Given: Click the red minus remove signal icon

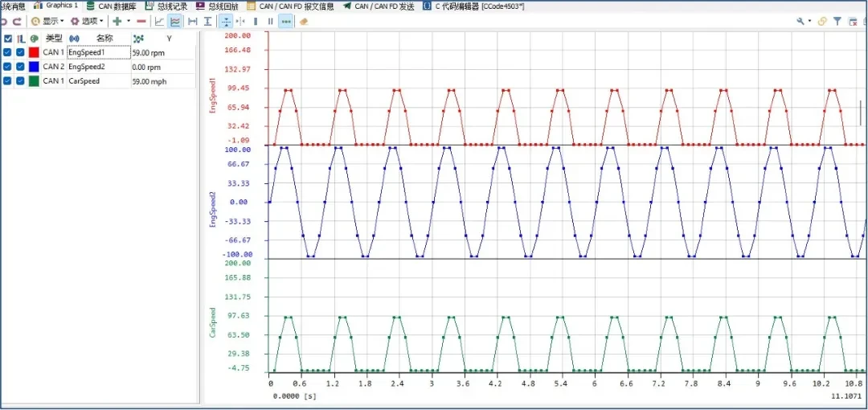Looking at the screenshot, I should pos(141,22).
